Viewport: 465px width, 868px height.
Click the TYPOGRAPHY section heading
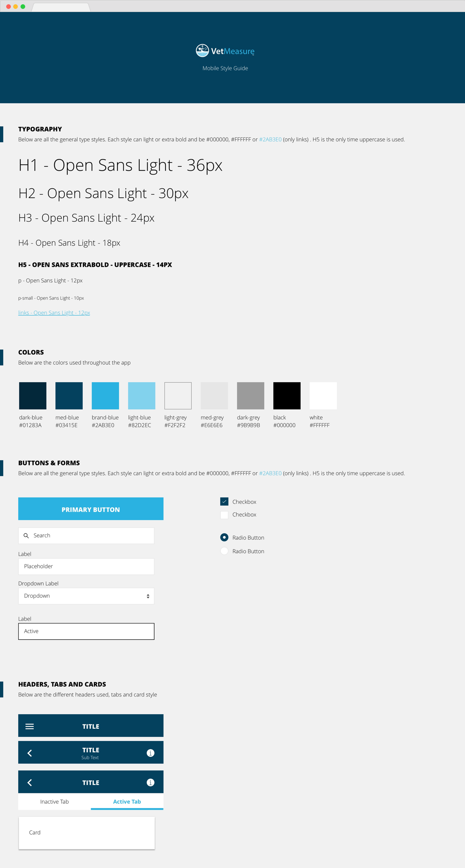(40, 129)
